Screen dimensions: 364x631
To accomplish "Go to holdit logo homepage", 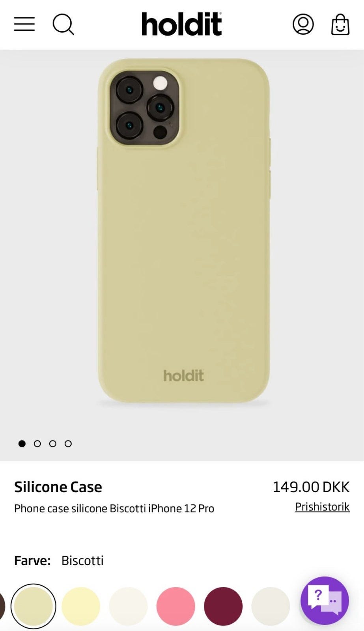I will pos(182,24).
